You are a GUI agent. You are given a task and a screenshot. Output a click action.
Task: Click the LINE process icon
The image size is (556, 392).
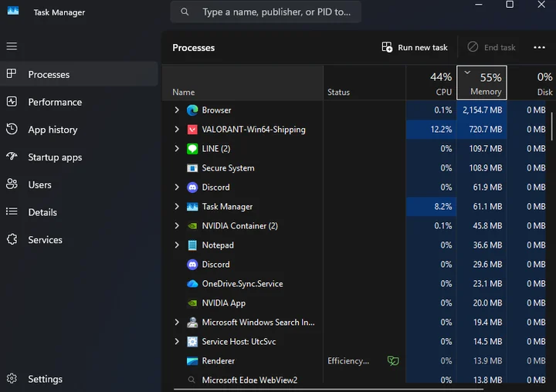point(192,148)
